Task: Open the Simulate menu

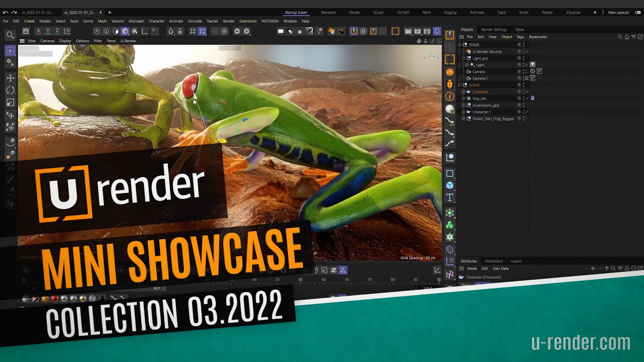Action: point(195,21)
